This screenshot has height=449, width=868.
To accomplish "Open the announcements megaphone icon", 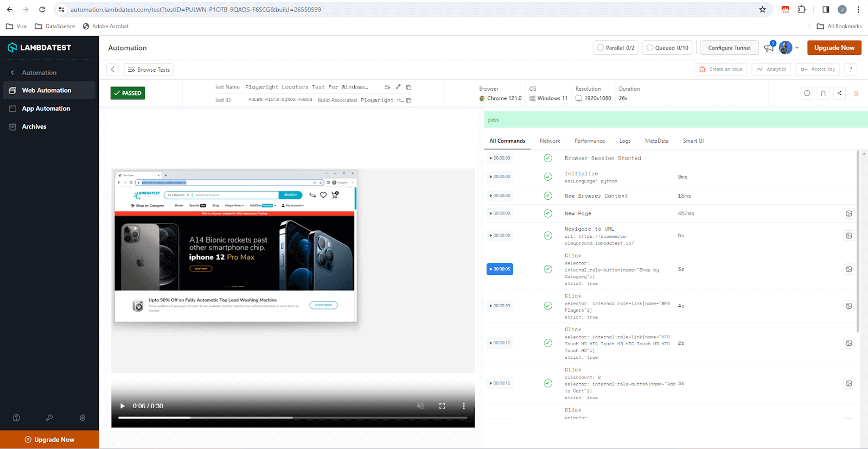I will click(769, 48).
